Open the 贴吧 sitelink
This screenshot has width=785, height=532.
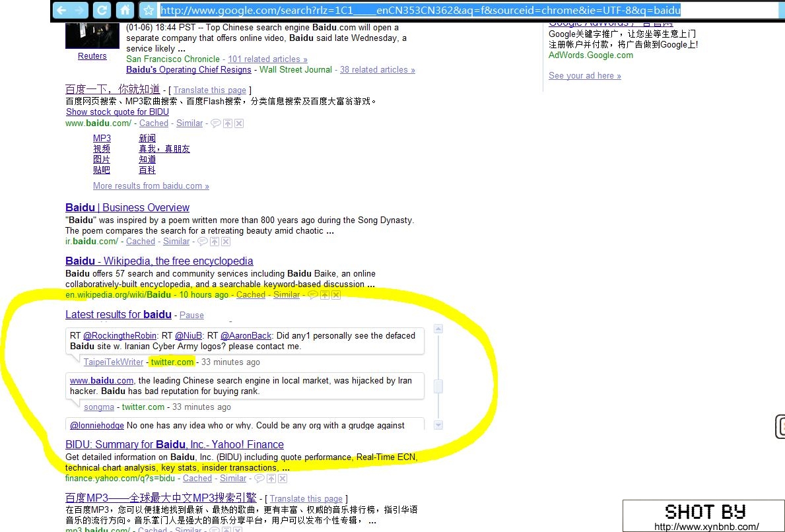tap(102, 170)
